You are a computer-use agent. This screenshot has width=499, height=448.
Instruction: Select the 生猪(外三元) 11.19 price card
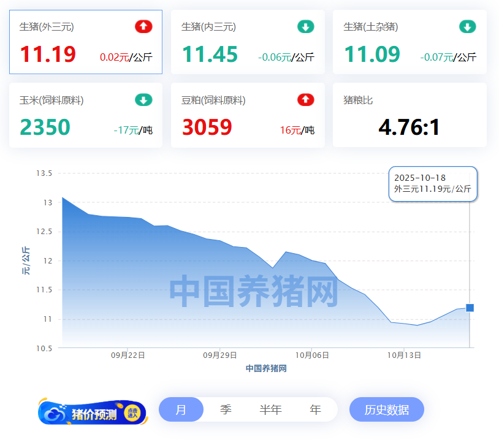point(86,42)
